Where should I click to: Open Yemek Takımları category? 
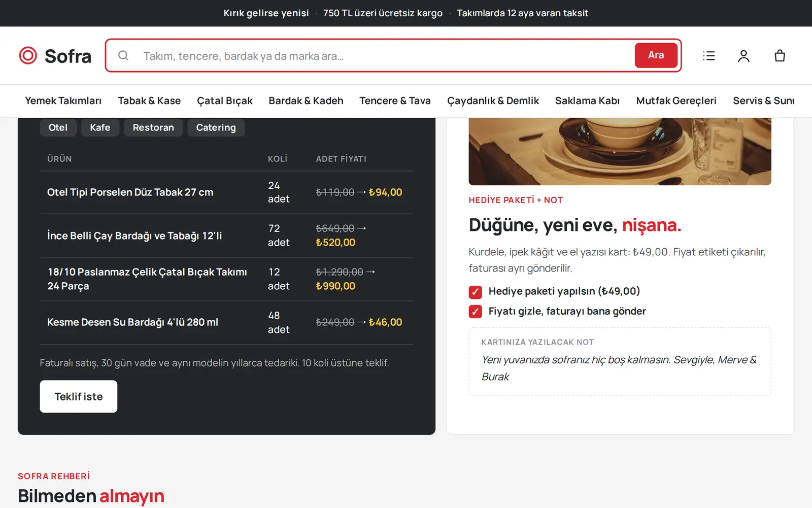63,101
